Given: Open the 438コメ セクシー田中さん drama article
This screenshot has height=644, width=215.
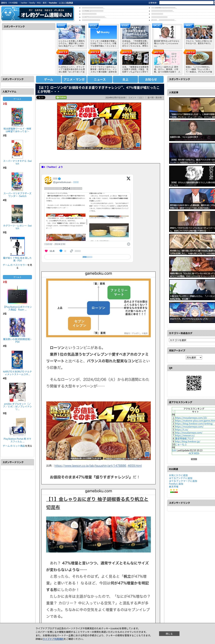Looking at the screenshot, I should [x=103, y=59].
